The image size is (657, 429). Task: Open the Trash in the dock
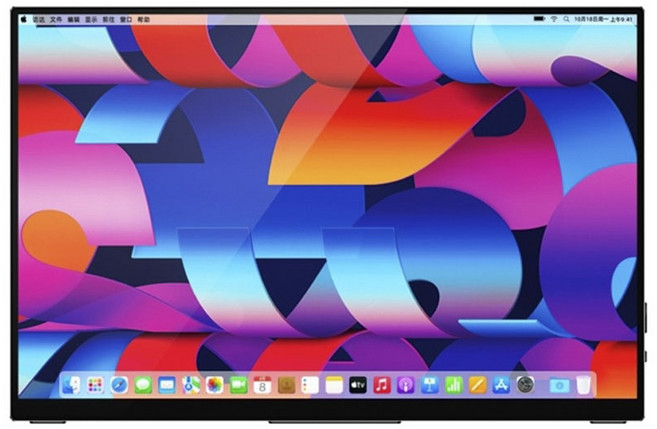(x=584, y=385)
